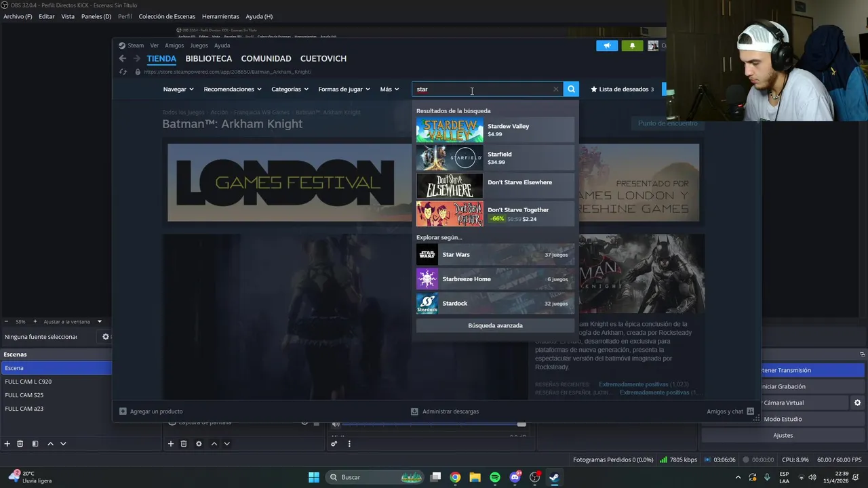
Task: Go forward with Steam's forward arrow
Action: click(137, 59)
